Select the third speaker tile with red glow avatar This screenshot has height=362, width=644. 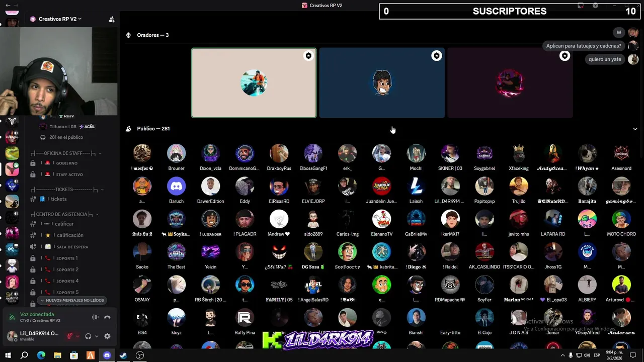(x=510, y=83)
